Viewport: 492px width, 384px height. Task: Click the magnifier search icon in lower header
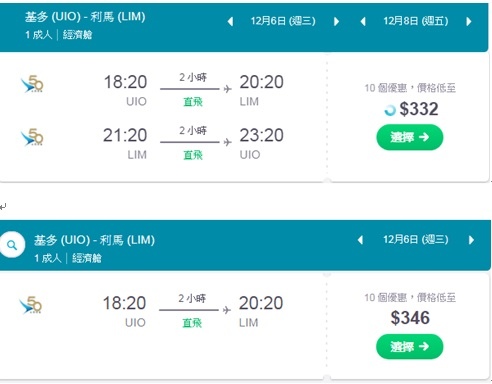[x=12, y=245]
